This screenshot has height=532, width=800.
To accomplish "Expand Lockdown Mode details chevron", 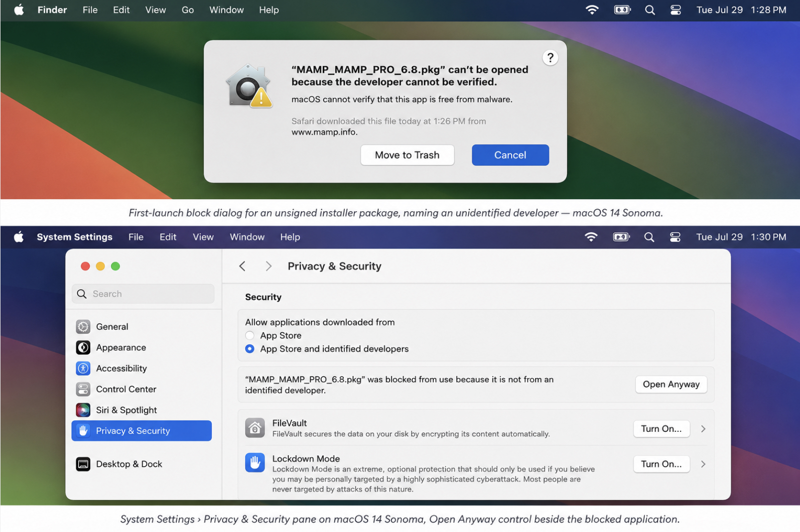I will click(703, 464).
